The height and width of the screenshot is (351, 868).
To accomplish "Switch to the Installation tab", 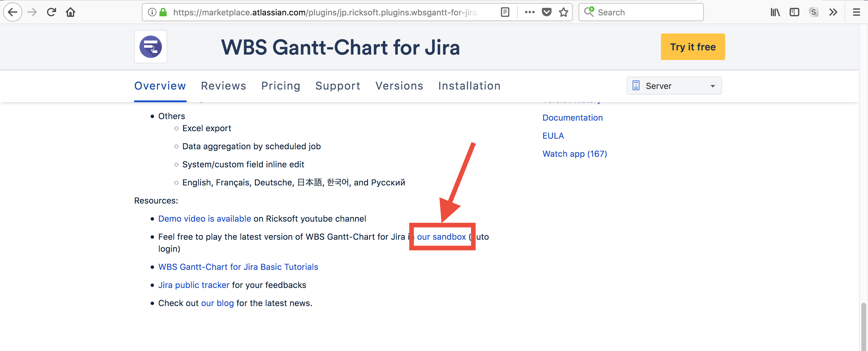I will coord(469,86).
